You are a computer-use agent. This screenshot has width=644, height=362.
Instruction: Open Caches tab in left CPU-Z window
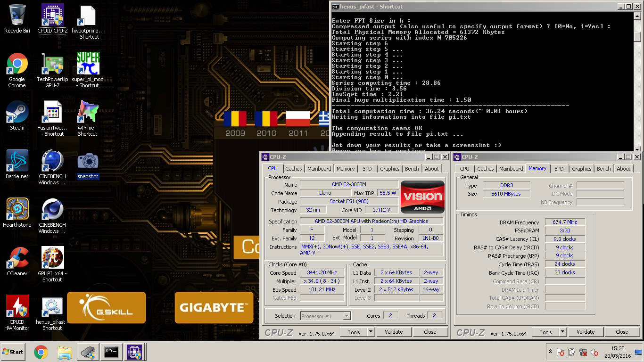[293, 169]
